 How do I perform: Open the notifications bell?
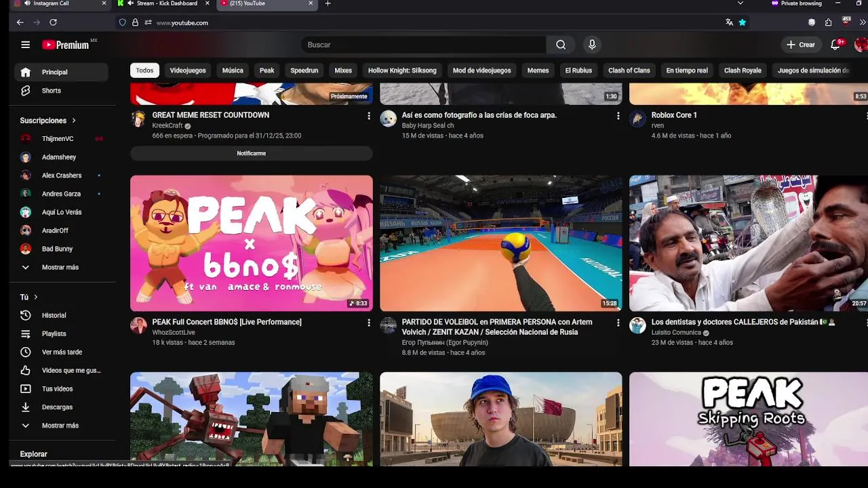pyautogui.click(x=836, y=45)
